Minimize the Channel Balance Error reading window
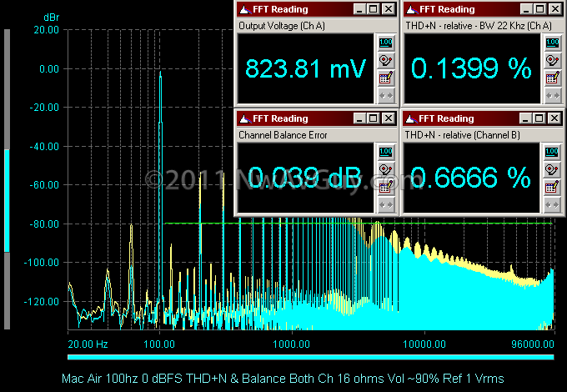The image size is (567, 392). click(x=359, y=118)
